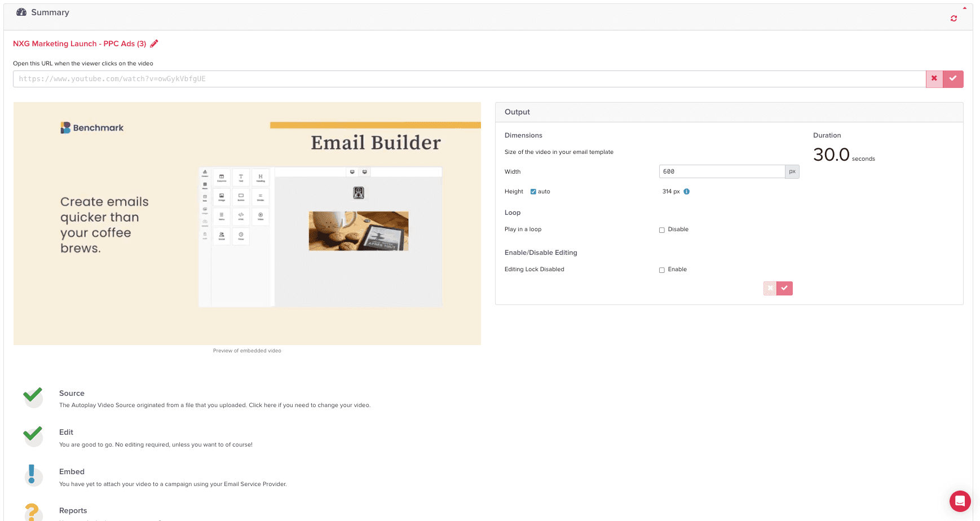Click the Reports step heading
The width and height of the screenshot is (980, 521).
[x=73, y=511]
